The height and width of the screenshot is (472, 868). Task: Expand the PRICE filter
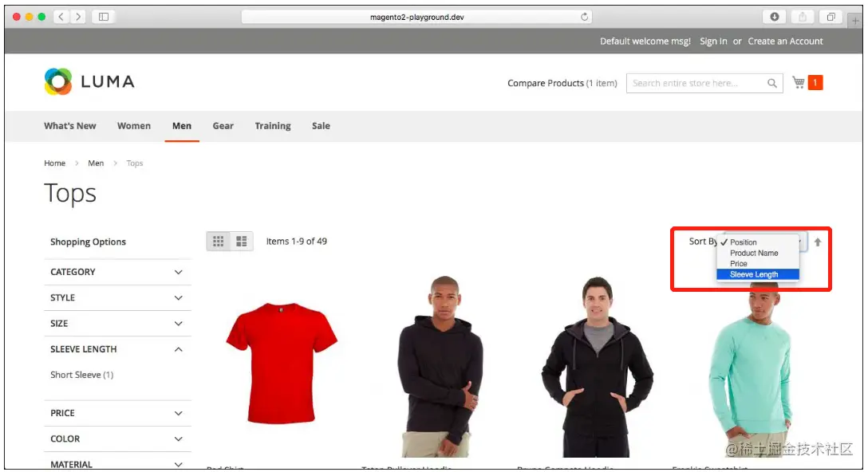click(x=117, y=413)
